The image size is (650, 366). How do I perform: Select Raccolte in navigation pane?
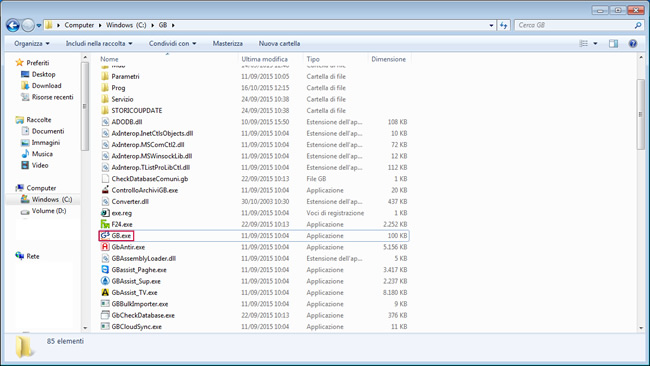[x=39, y=120]
